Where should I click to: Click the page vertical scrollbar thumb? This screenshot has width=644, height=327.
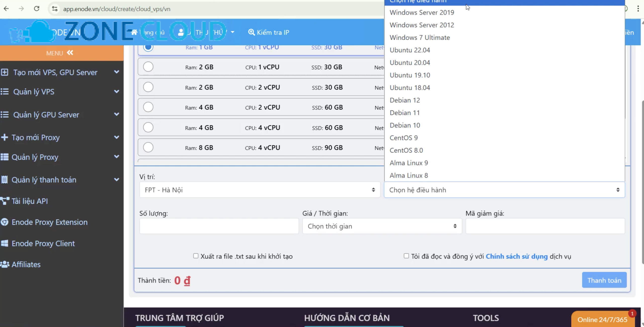tap(642, 182)
